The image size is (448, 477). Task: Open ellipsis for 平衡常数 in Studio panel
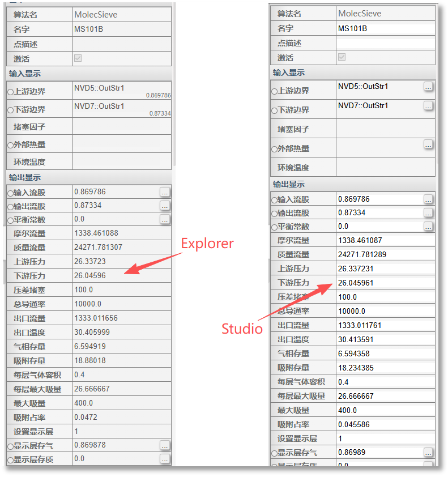(x=428, y=227)
